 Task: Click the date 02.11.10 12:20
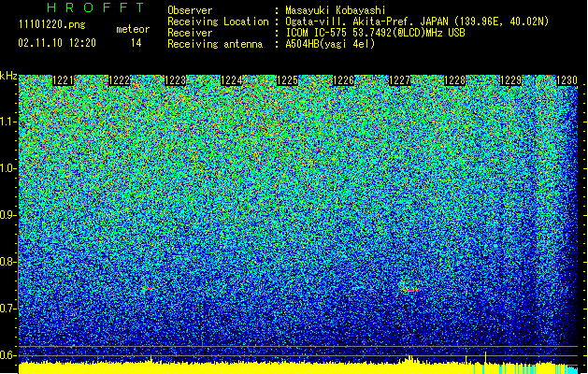(57, 43)
